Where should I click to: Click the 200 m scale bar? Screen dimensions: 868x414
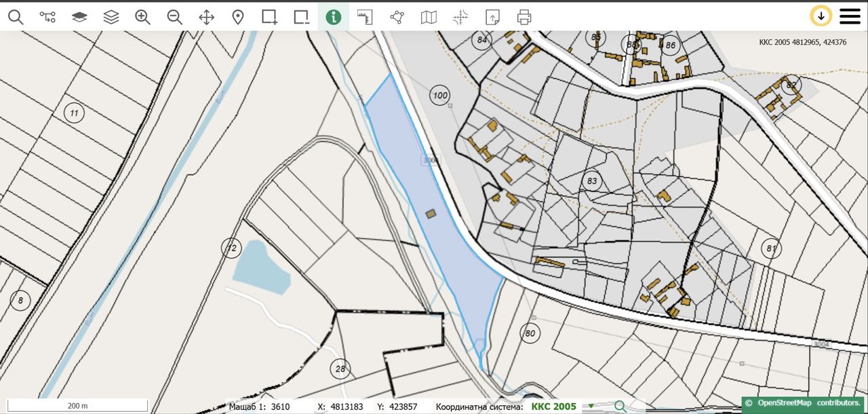pos(77,405)
